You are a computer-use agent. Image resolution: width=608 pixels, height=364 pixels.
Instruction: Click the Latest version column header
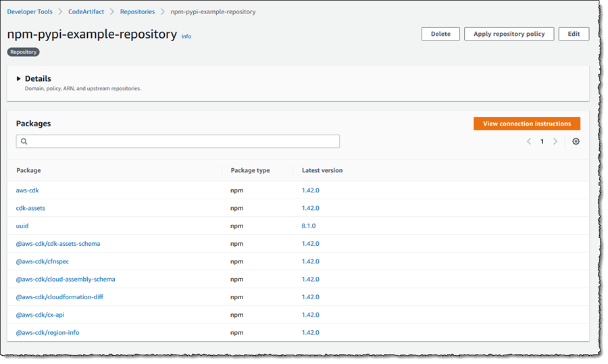point(322,171)
